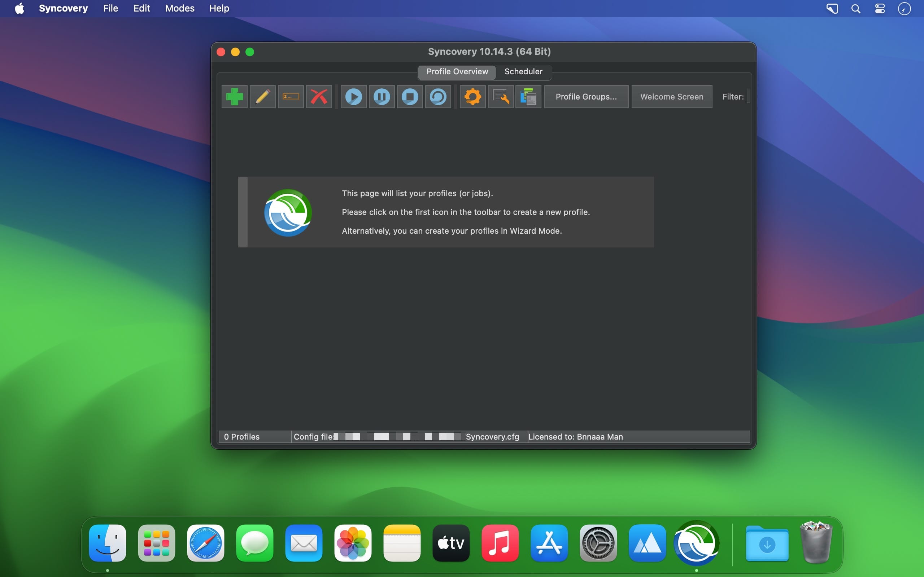Switch to the Scheduler tab
The width and height of the screenshot is (924, 577).
click(x=523, y=72)
